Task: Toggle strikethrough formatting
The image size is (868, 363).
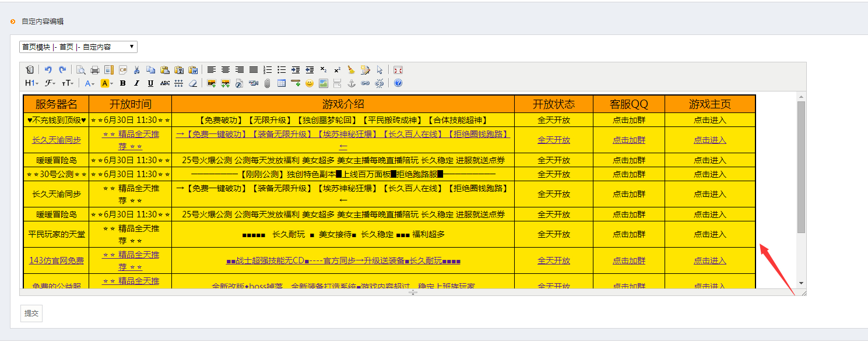Action: tap(165, 83)
